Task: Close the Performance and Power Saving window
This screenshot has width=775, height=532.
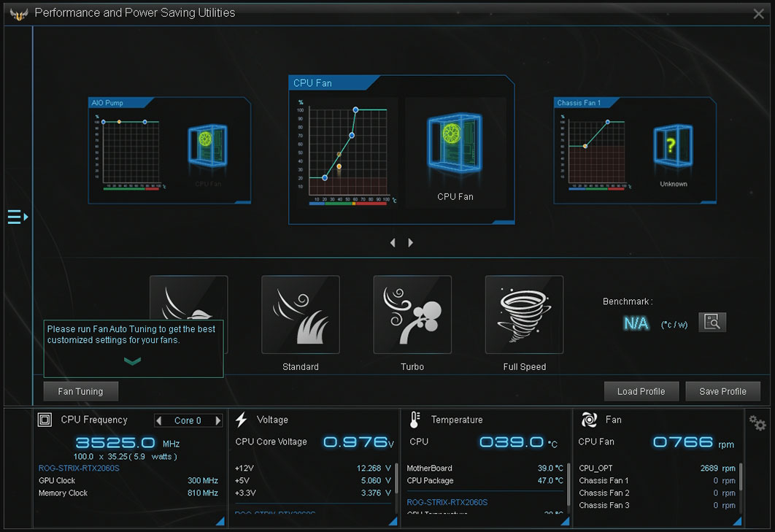Action: pos(759,14)
